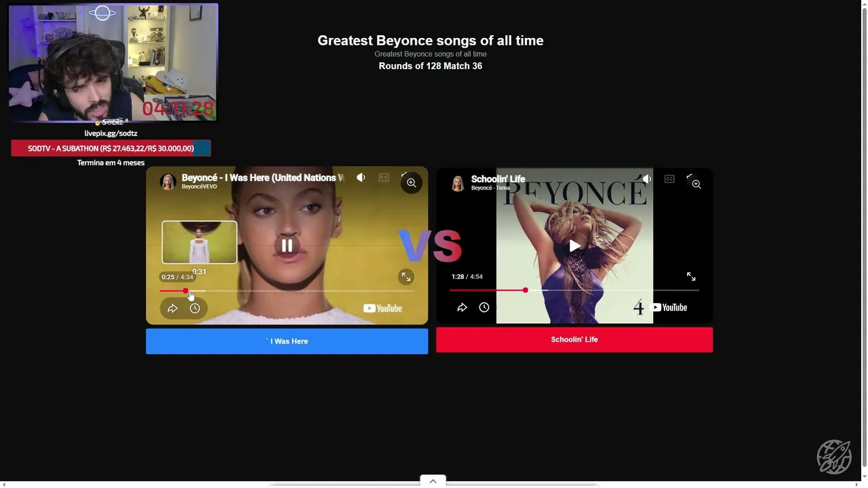The width and height of the screenshot is (868, 488).
Task: Click the 1:28 / 4:54 time display
Action: tap(467, 277)
